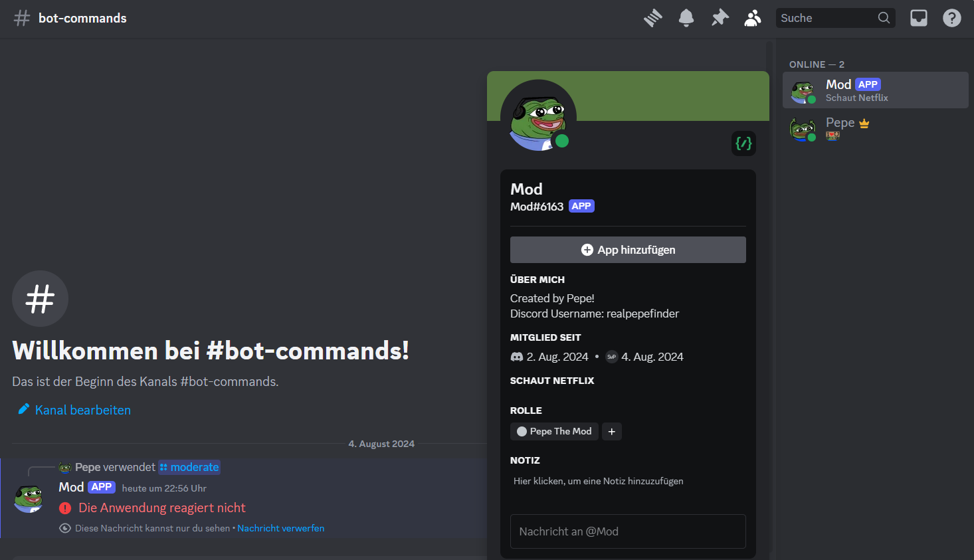Click App hinzufügen button
This screenshot has height=560, width=974.
pos(628,250)
